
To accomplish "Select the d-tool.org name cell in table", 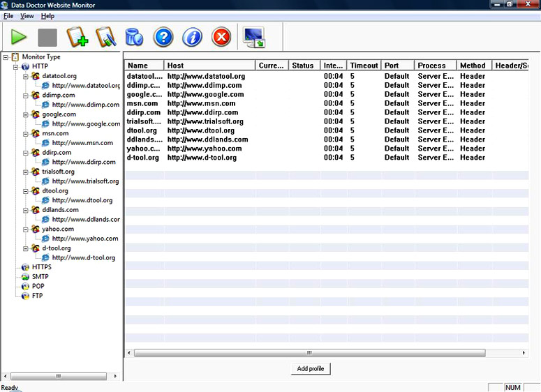I will pyautogui.click(x=143, y=158).
